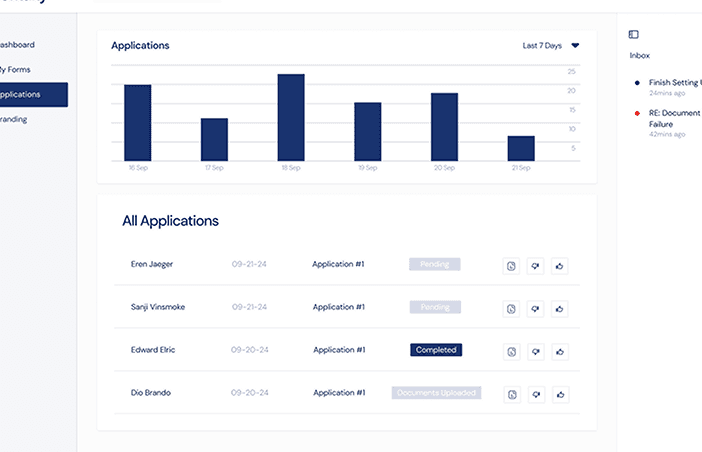
Task: Click thumbs-down icon for Eren Jaeger
Action: 535,266
